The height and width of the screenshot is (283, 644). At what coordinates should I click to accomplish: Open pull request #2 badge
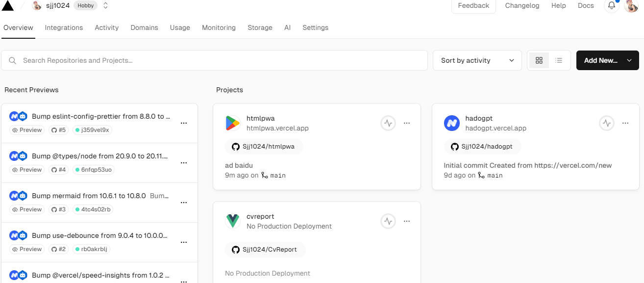point(59,249)
